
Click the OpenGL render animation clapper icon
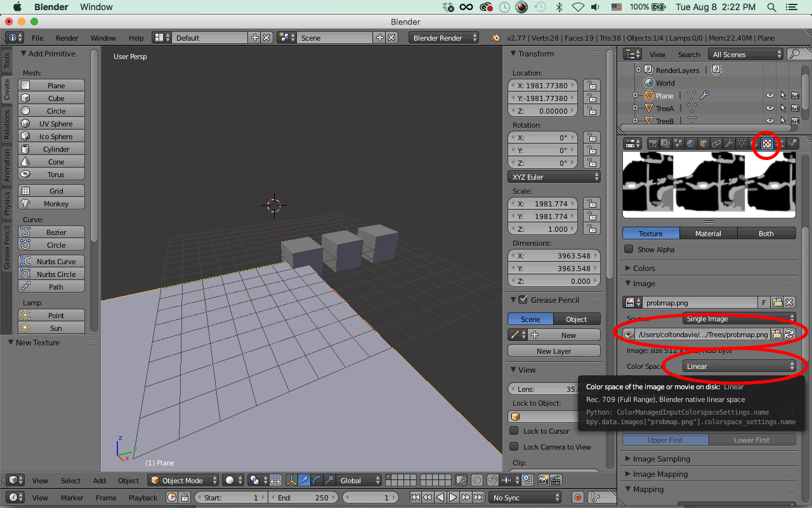[556, 481]
